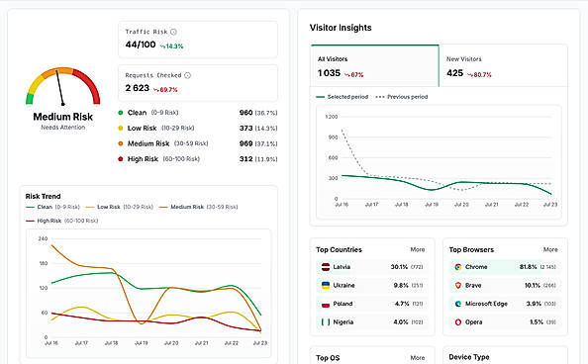Switch to the New Visitors tab
588x364 pixels.
(x=503, y=66)
